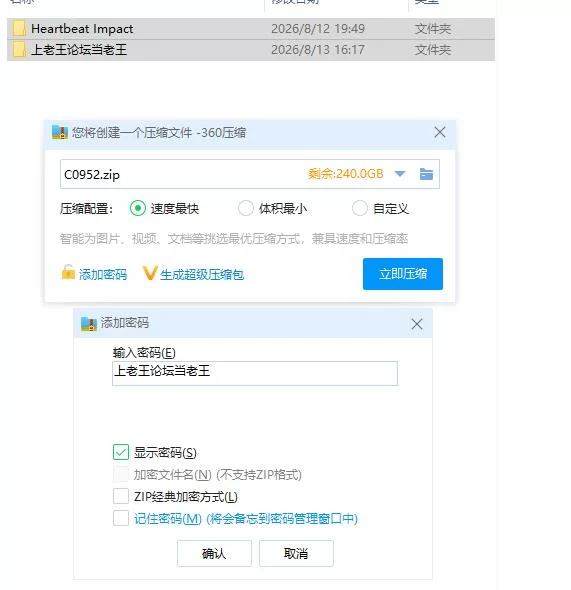Click the orange V super-compress icon
This screenshot has height=590, width=571.
coord(150,273)
